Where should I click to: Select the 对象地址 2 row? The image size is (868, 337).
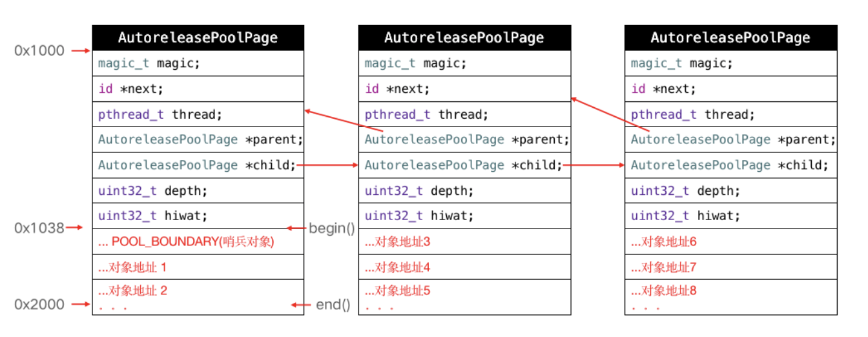click(198, 291)
